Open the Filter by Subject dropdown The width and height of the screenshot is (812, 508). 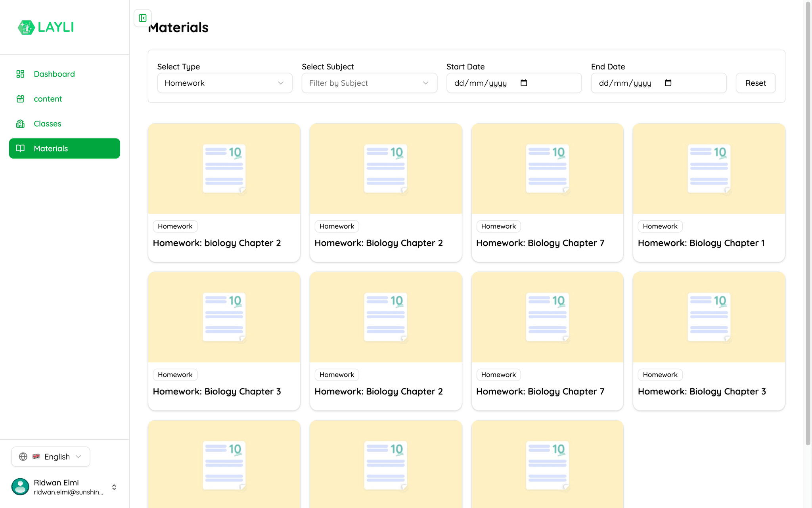370,83
